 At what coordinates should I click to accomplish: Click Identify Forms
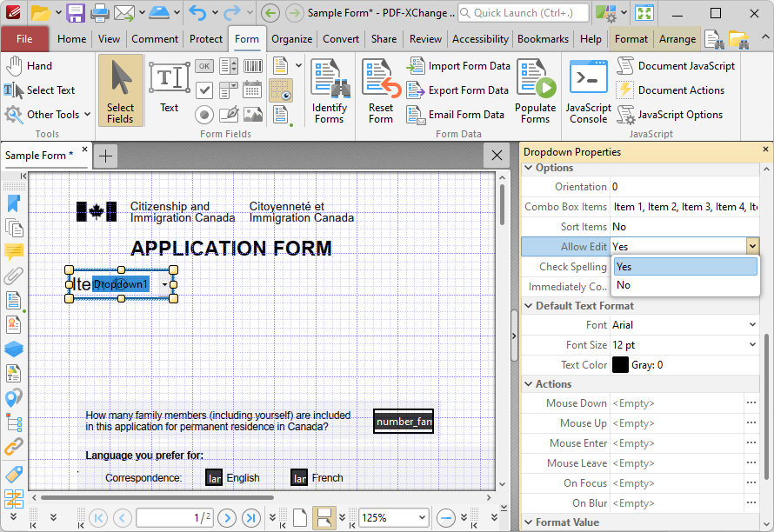(330, 90)
